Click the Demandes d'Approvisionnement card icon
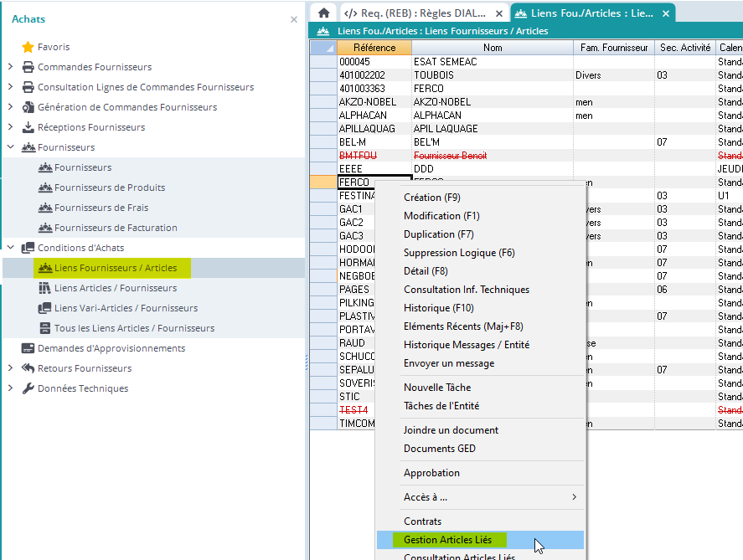 [28, 348]
